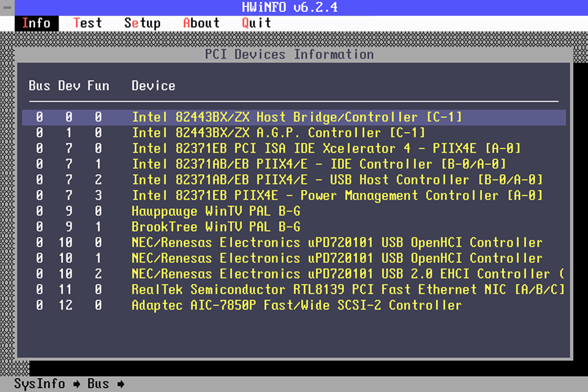The image size is (588, 392).
Task: Click the Device column header
Action: point(153,86)
